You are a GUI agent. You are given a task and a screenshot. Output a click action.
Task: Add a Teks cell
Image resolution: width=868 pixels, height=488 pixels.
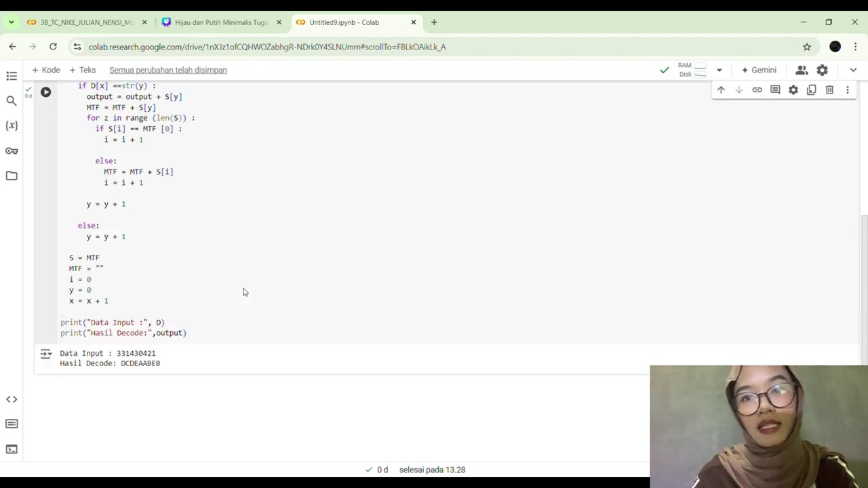[x=82, y=70]
